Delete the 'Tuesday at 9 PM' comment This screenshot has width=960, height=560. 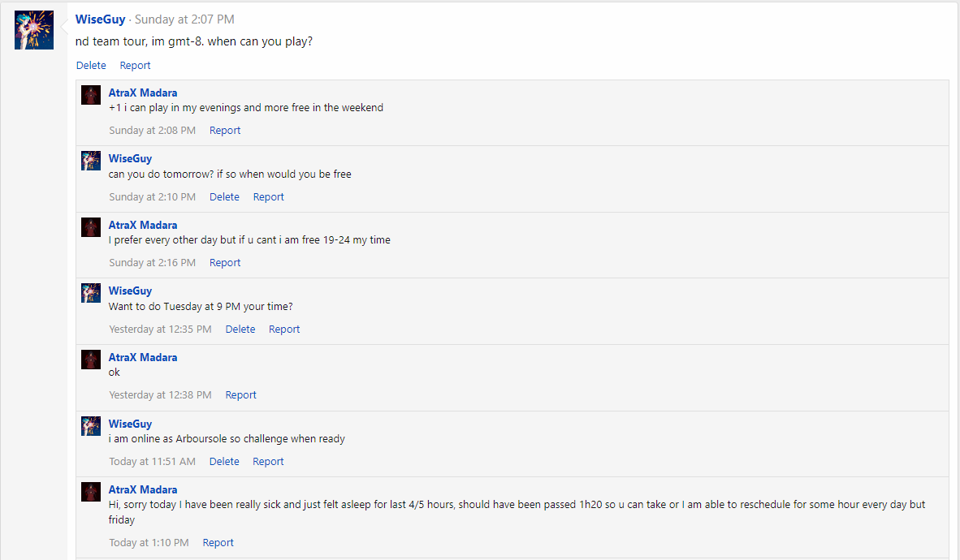pyautogui.click(x=240, y=330)
